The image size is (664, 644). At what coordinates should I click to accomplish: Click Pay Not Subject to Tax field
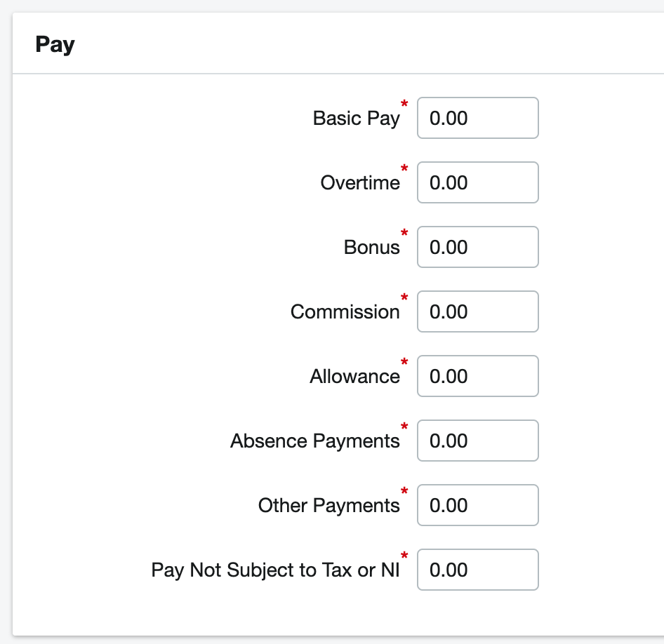[x=477, y=570]
